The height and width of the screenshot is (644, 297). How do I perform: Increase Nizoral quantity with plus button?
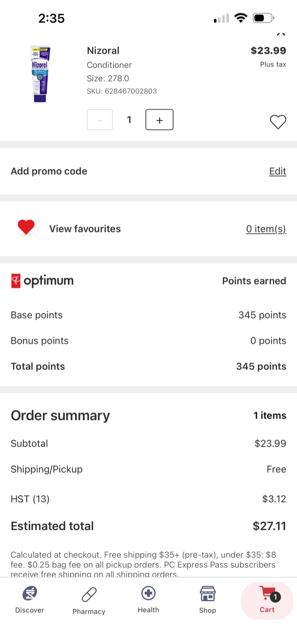click(x=159, y=120)
